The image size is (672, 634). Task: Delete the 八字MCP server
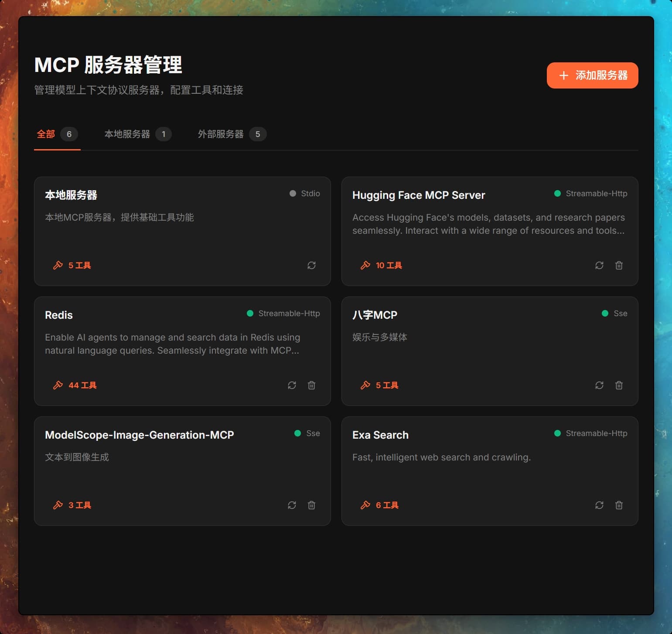tap(619, 385)
